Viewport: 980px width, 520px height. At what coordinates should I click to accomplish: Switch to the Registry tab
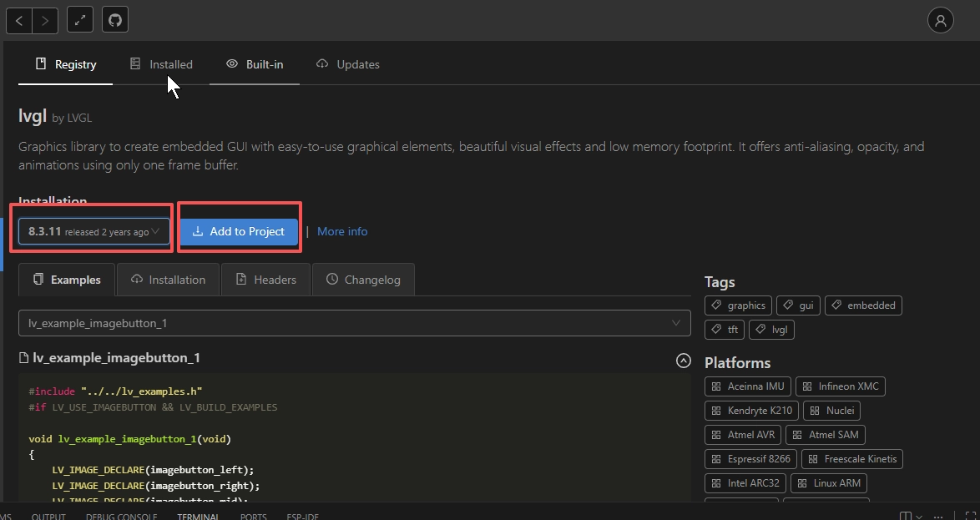tap(66, 64)
